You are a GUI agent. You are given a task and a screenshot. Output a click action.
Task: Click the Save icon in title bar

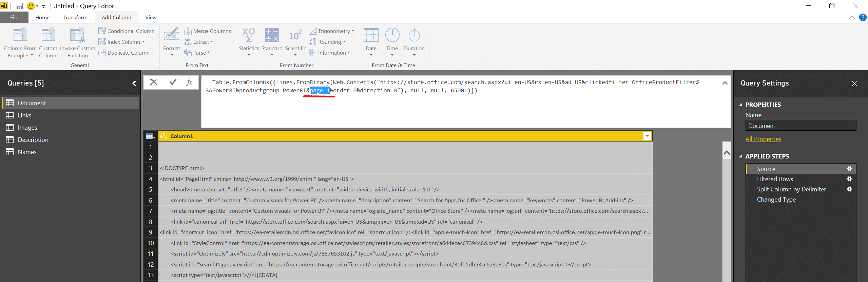pos(20,6)
